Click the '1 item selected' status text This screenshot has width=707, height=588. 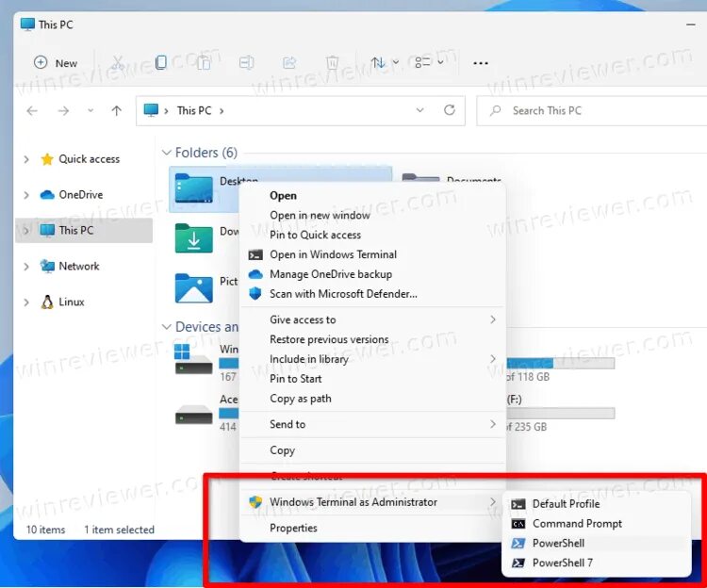119,530
